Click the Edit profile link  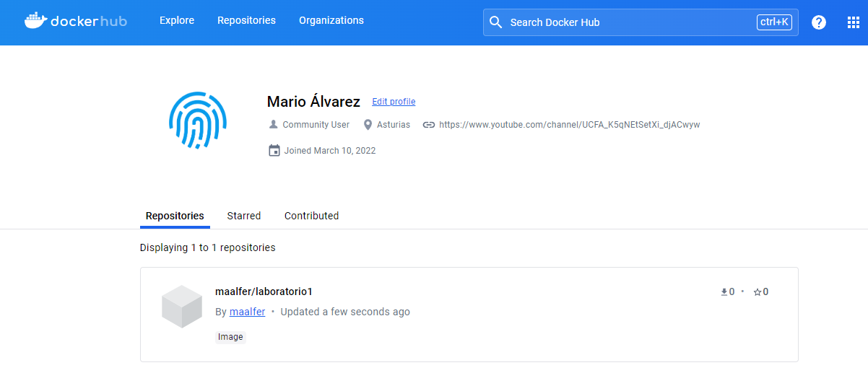coord(394,102)
